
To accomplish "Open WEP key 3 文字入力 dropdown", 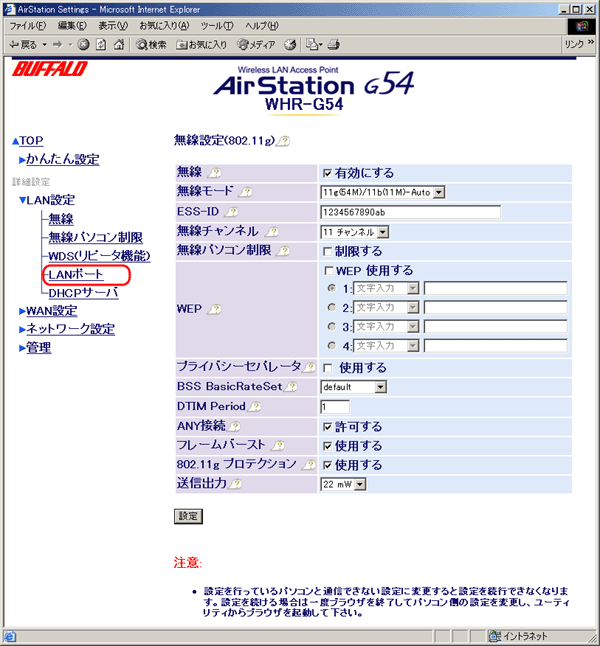I will pyautogui.click(x=386, y=327).
